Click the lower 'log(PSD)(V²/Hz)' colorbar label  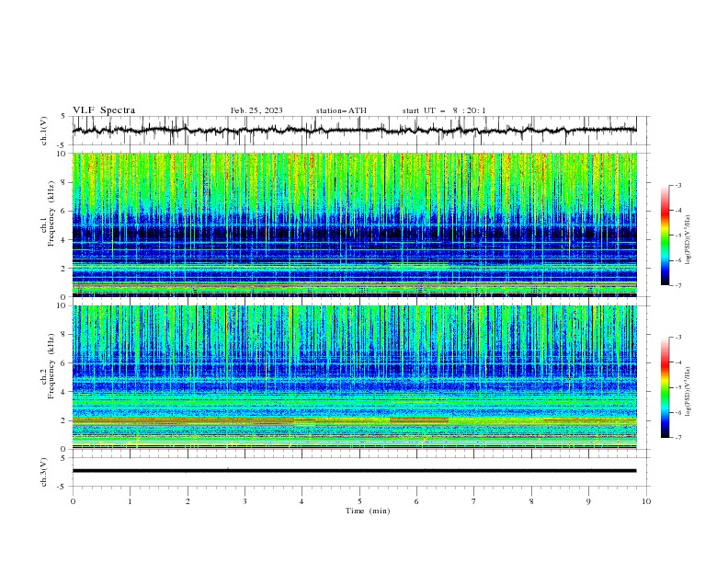point(688,392)
